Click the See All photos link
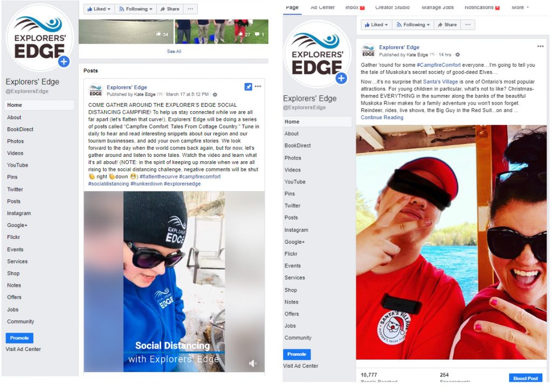The height and width of the screenshot is (392, 552). point(174,51)
